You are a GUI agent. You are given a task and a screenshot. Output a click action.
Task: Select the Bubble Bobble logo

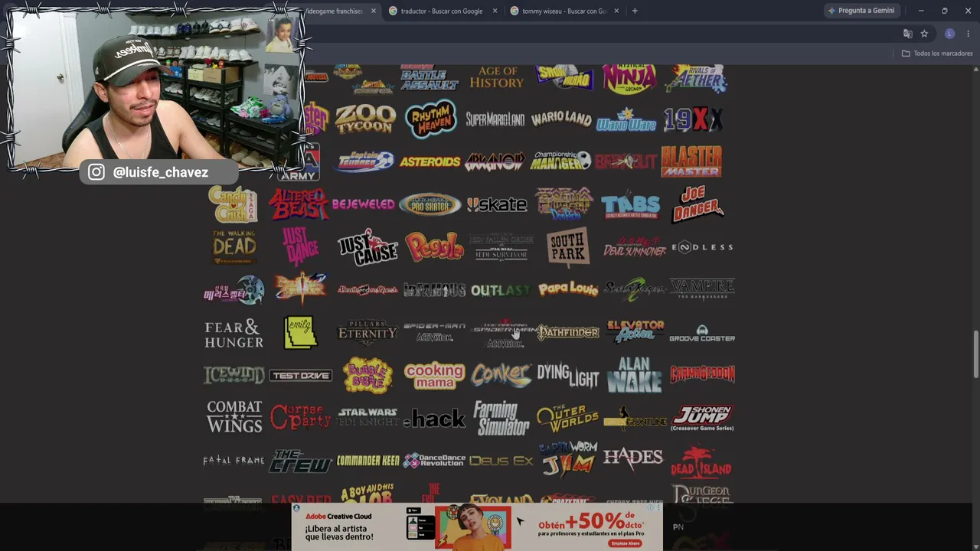(367, 376)
